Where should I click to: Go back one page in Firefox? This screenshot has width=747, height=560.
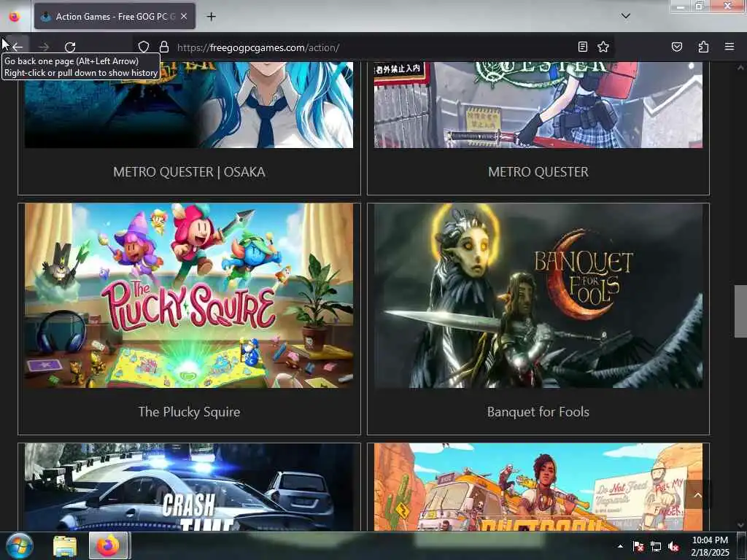(x=18, y=47)
